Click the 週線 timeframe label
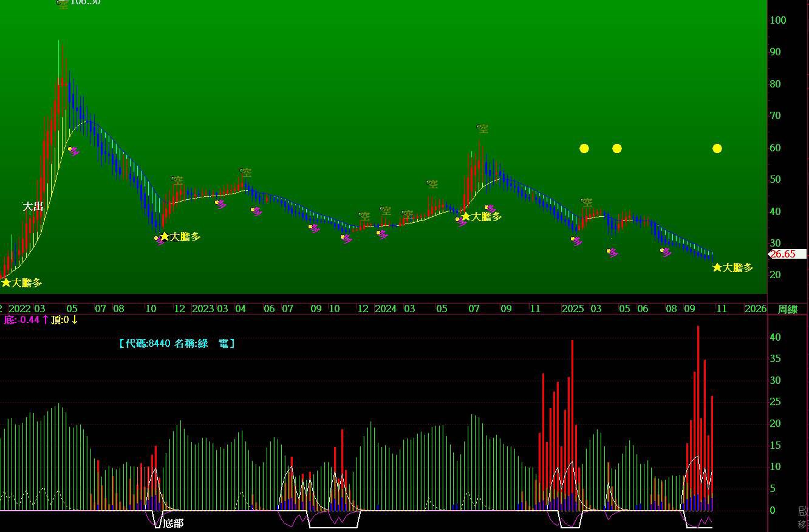 [x=788, y=309]
